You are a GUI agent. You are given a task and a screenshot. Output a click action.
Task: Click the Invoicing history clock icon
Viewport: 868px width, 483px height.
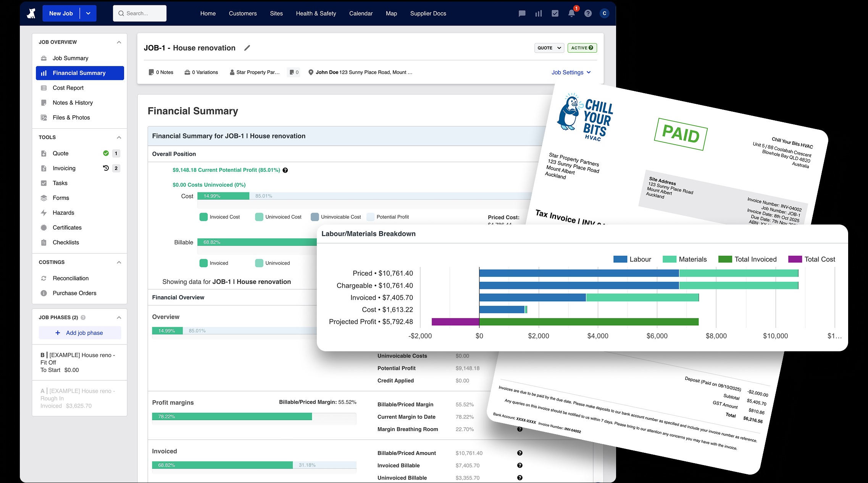click(106, 168)
